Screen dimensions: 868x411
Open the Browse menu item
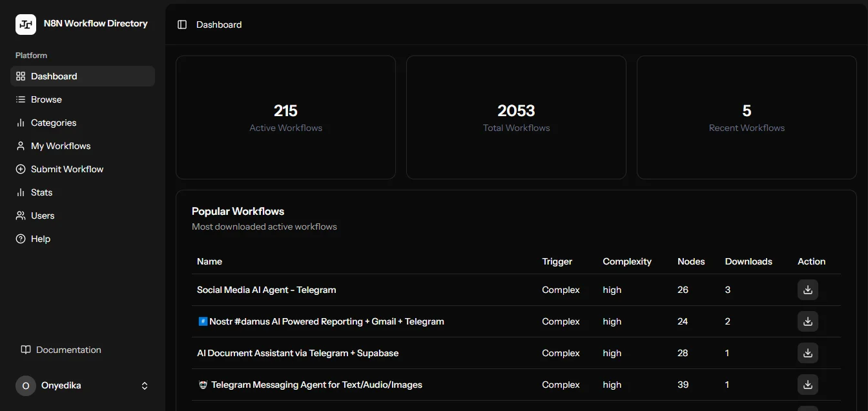tap(83, 99)
